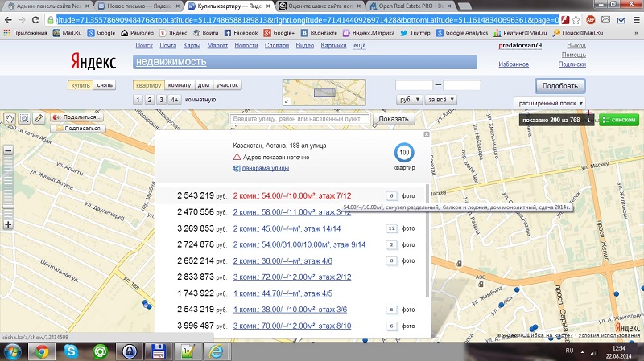Switch to списком list view
Image resolution: width=644 pixels, height=361 pixels.
pyautogui.click(x=619, y=120)
